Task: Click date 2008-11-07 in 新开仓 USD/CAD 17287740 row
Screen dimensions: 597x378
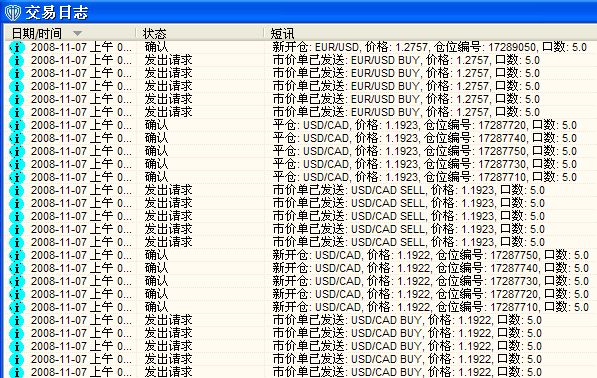Action: tap(59, 268)
